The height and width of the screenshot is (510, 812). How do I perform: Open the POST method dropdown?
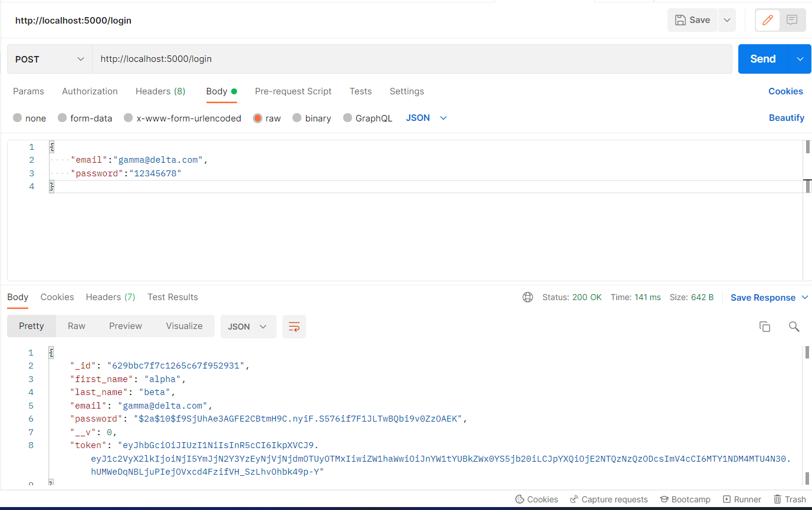coord(50,60)
